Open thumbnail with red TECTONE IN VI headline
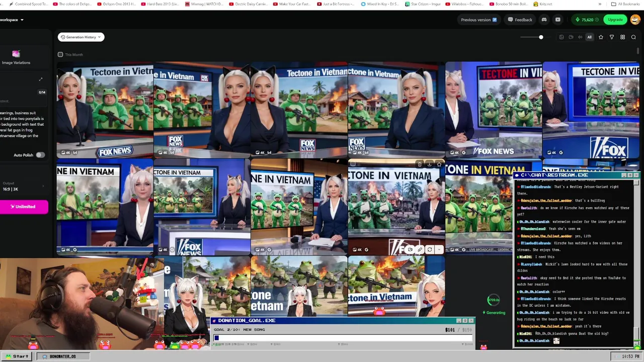Screen dimensions: 644x362 point(493,110)
